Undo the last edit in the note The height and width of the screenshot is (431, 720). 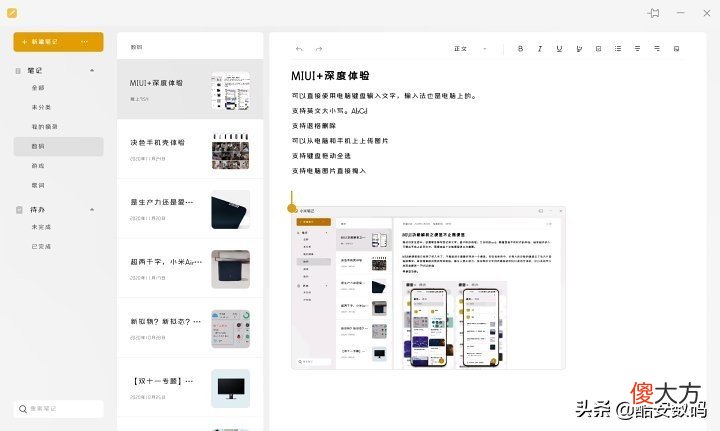pos(299,49)
